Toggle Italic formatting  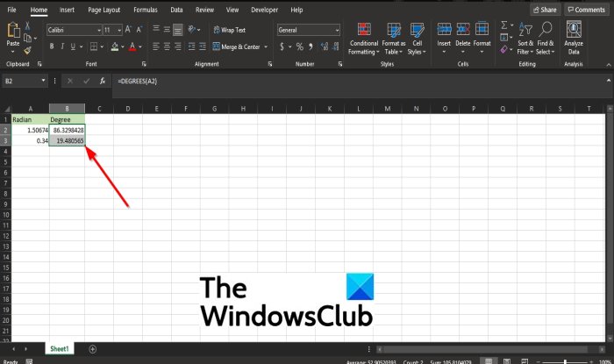pos(62,46)
